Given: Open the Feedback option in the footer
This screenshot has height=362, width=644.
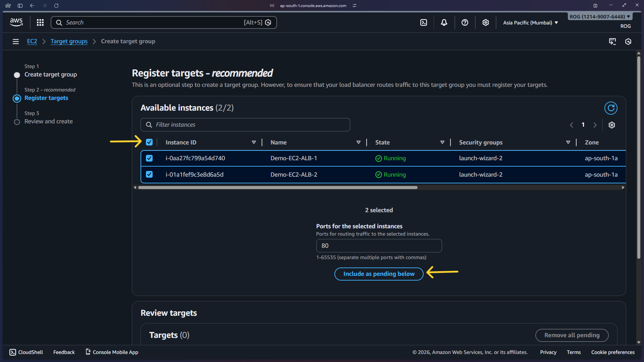Looking at the screenshot, I should click(x=64, y=352).
